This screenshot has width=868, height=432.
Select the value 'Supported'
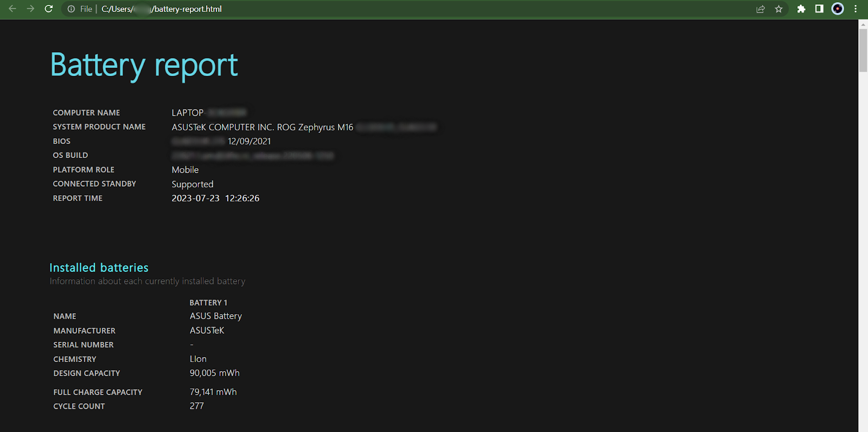193,185
